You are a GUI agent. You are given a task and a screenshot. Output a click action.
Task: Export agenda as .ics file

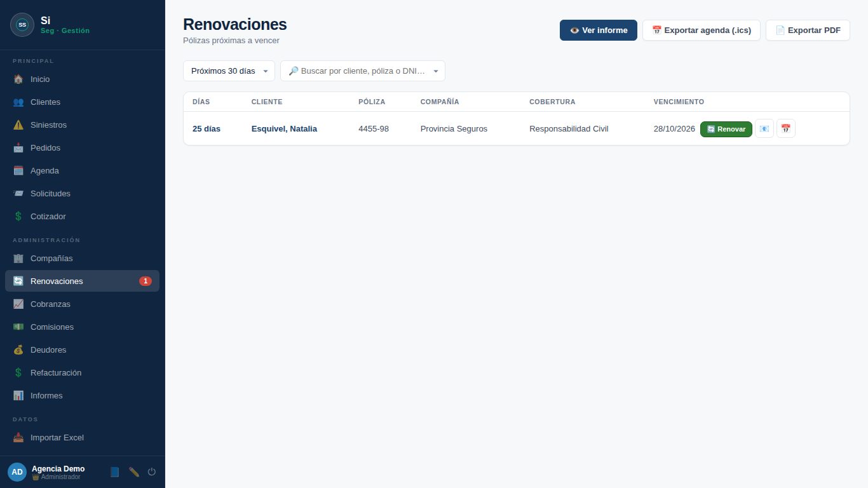(702, 30)
